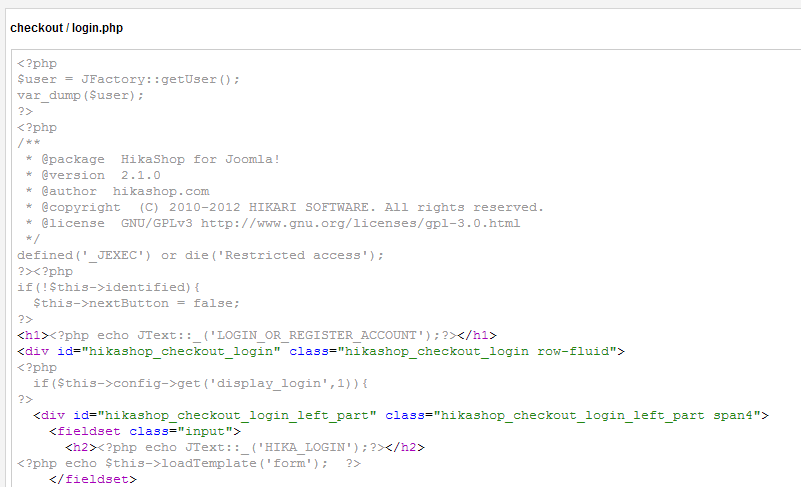Click the h2 'HIKA_LOGIN' line
801x487 pixels.
tap(245, 447)
